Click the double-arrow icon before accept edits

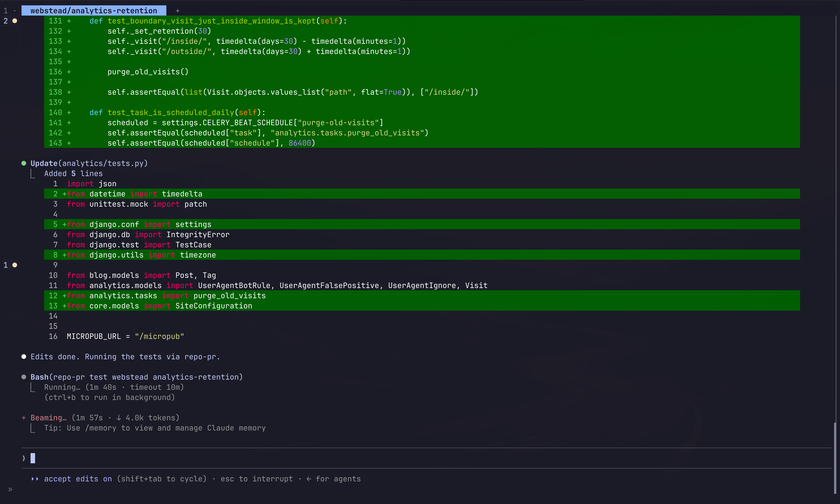click(x=35, y=479)
